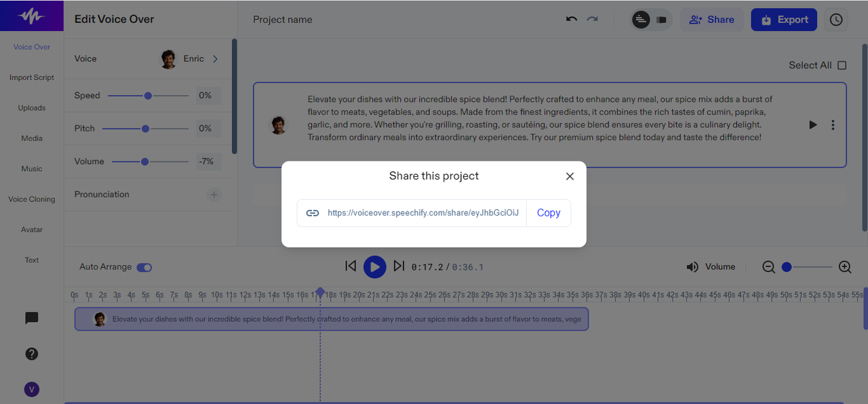The image size is (868, 404).
Task: Undo the last action
Action: 572,19
